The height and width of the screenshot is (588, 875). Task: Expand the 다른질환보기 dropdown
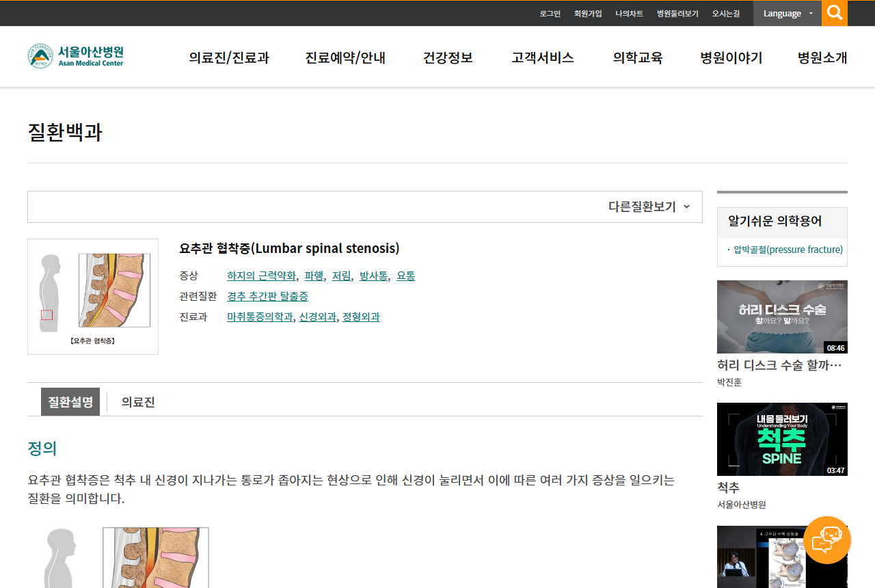[649, 206]
